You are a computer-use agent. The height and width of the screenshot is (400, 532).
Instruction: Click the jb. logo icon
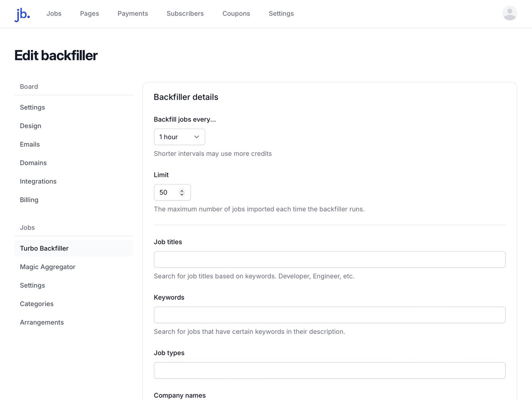coord(22,14)
